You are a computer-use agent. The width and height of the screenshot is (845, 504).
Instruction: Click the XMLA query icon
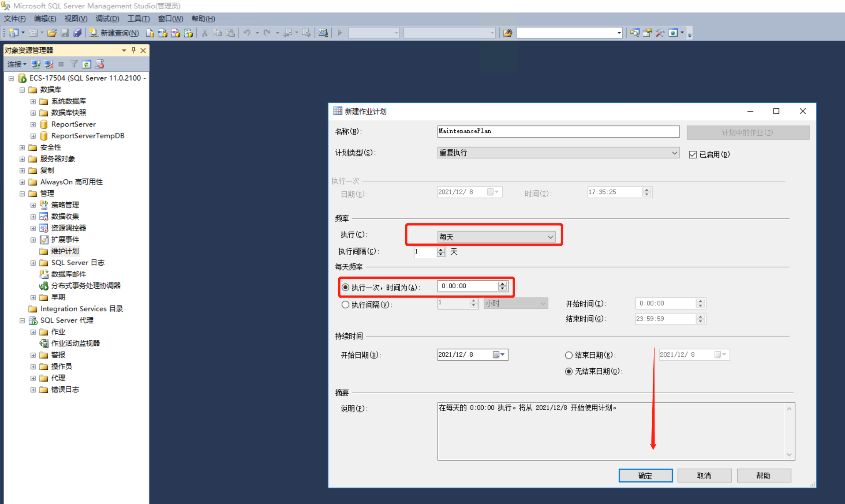click(x=188, y=33)
